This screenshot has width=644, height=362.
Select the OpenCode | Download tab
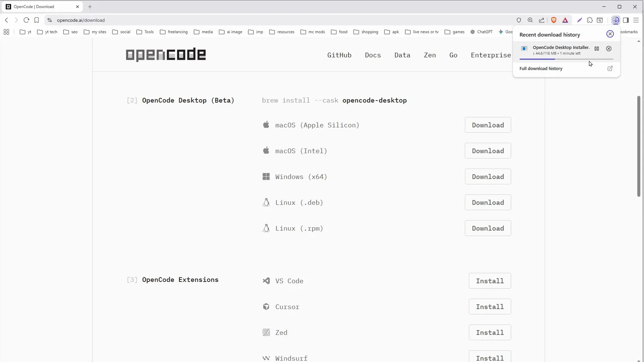click(x=41, y=7)
